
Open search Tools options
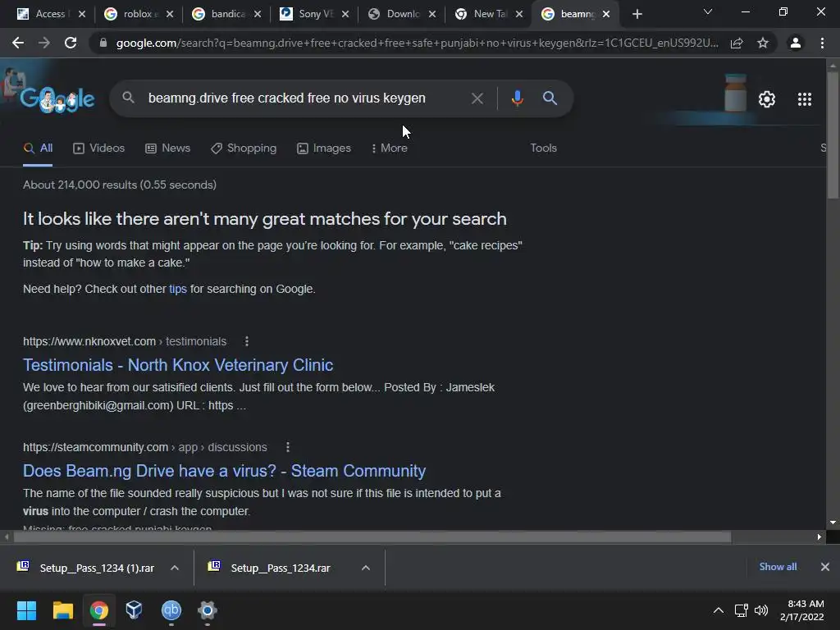(x=543, y=148)
